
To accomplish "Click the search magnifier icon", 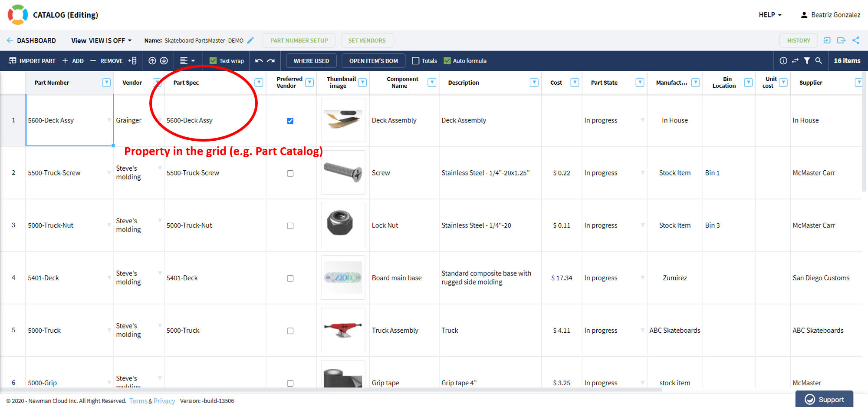I will click(818, 61).
